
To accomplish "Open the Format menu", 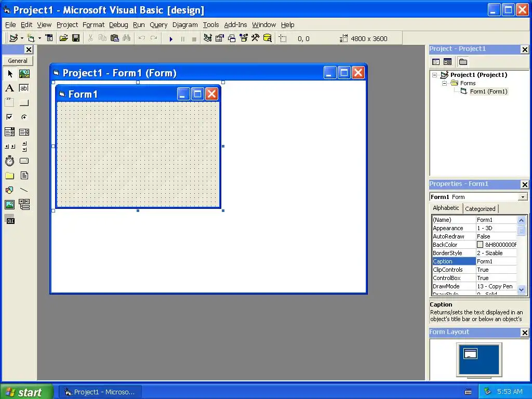I will coord(94,25).
